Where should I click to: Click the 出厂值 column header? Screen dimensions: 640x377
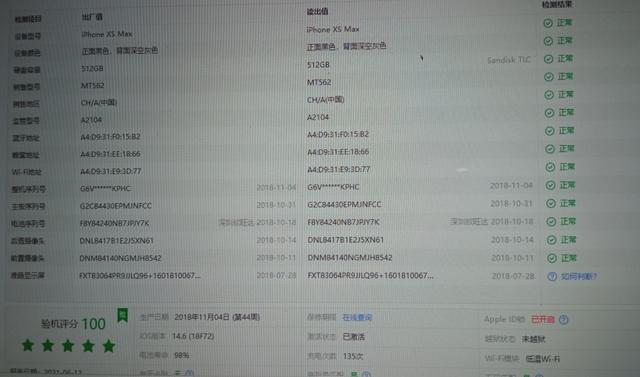click(92, 17)
